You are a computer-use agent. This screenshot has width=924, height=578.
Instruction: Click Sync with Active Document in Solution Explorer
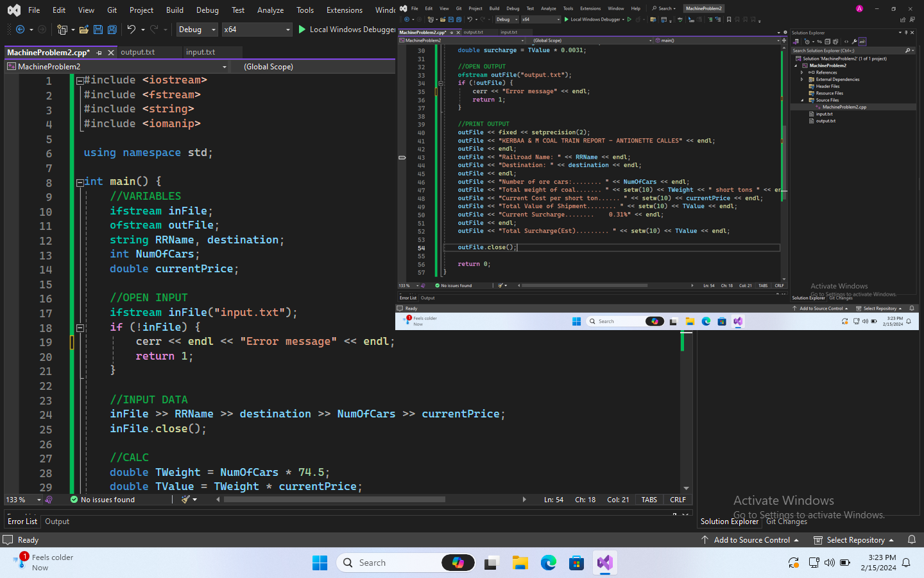[x=819, y=41]
